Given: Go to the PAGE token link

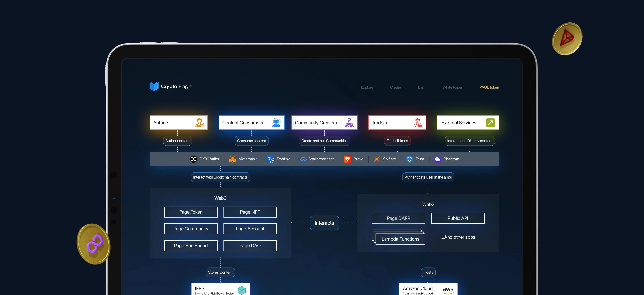Looking at the screenshot, I should [x=489, y=87].
